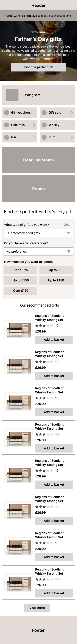
Task: Click the Gin category circle icon
Action: coord(7,137)
